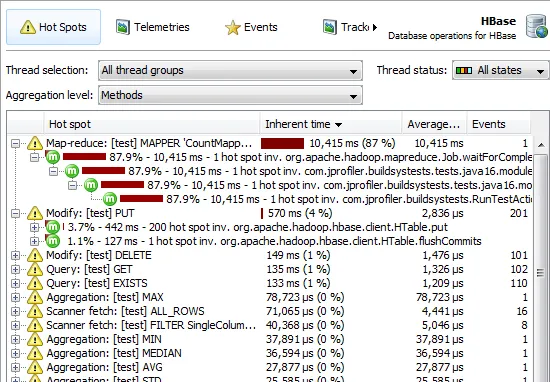Click the Hot spot column header
The width and height of the screenshot is (550, 382).
151,124
